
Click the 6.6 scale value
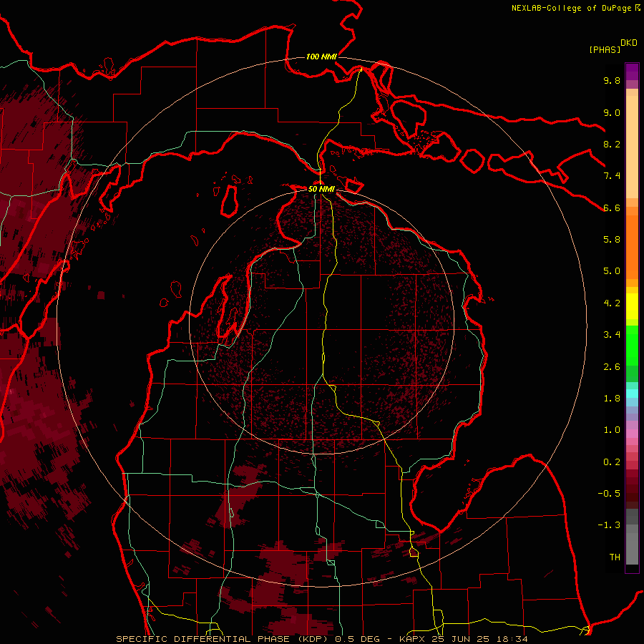612,208
